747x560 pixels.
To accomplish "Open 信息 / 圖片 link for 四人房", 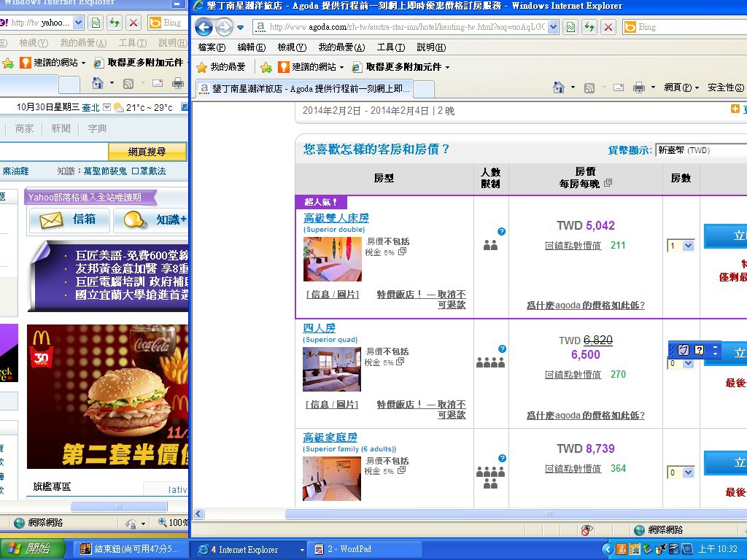I will pos(332,405).
